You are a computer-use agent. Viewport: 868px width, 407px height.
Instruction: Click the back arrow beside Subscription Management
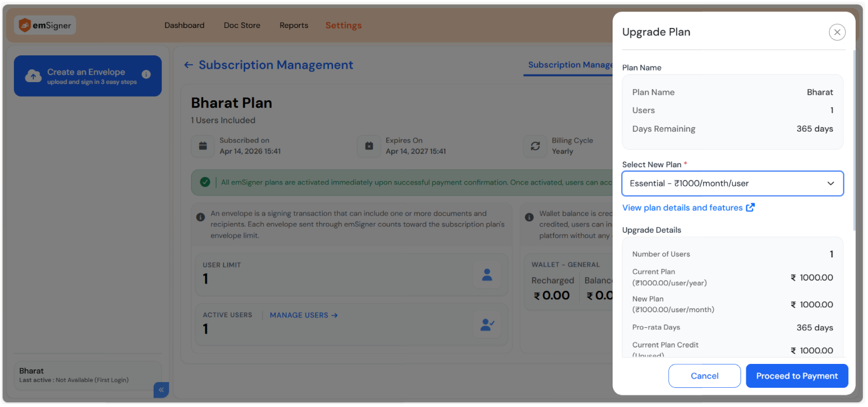pyautogui.click(x=188, y=65)
